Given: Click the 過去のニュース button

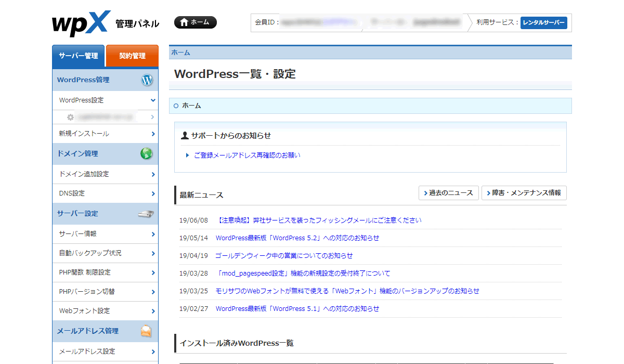Looking at the screenshot, I should (x=448, y=193).
